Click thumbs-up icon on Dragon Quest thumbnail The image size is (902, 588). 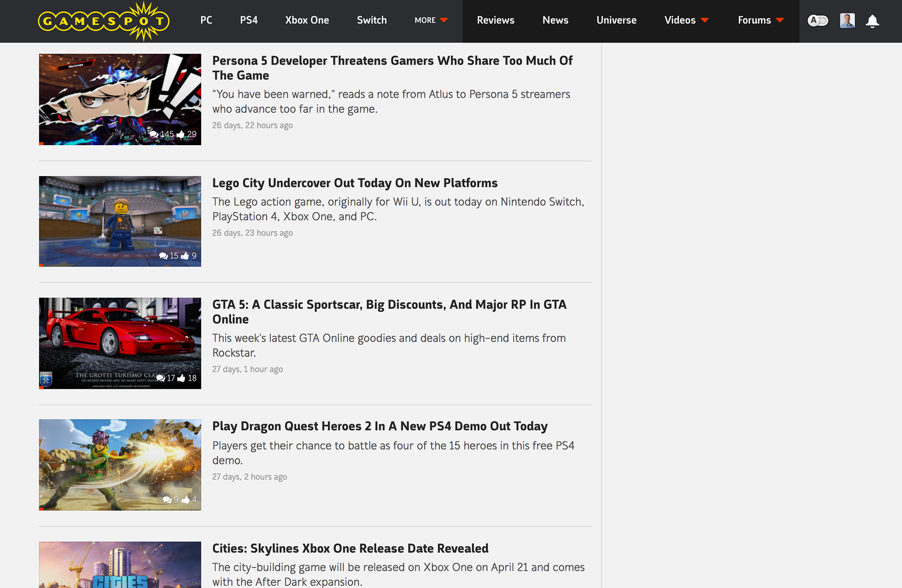coord(186,500)
